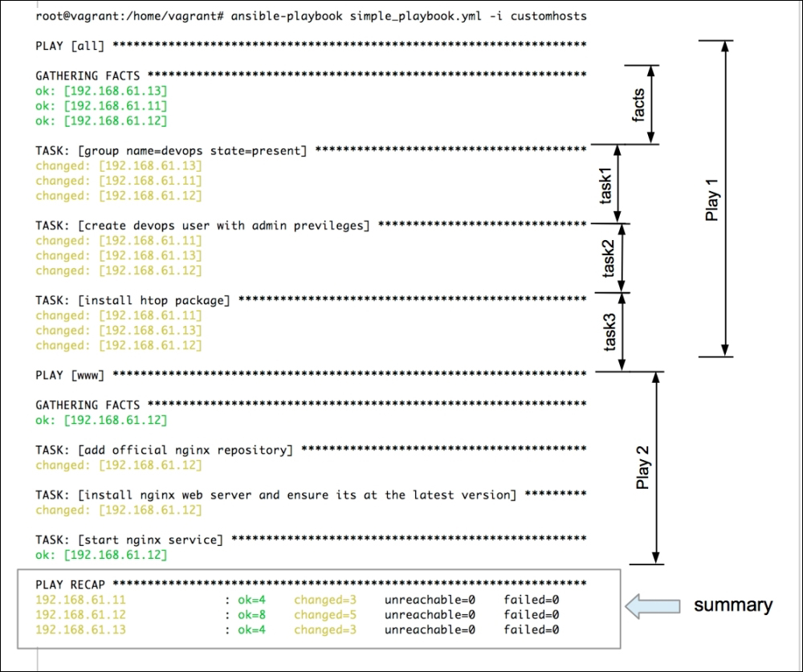Click the "facts" bracket label
The width and height of the screenshot is (803, 672).
(638, 104)
